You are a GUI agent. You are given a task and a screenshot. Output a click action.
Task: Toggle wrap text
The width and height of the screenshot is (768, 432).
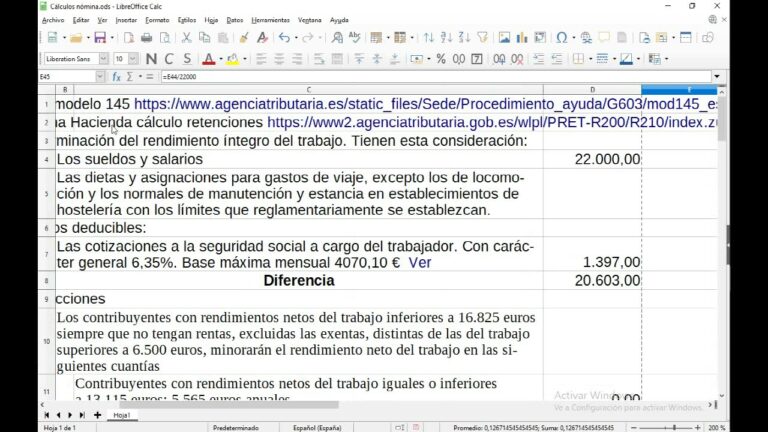pyautogui.click(x=319, y=59)
